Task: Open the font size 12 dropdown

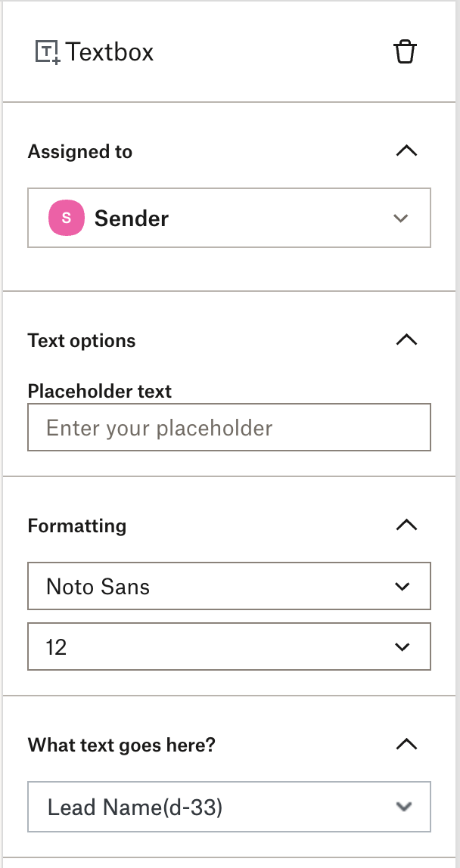Action: [x=229, y=646]
